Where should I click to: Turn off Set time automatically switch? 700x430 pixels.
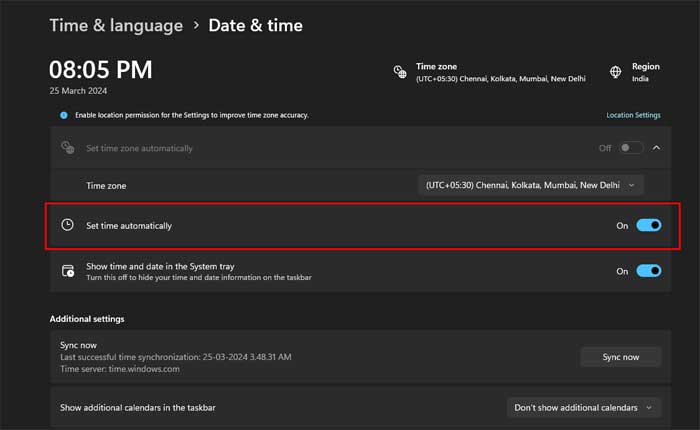pos(648,226)
